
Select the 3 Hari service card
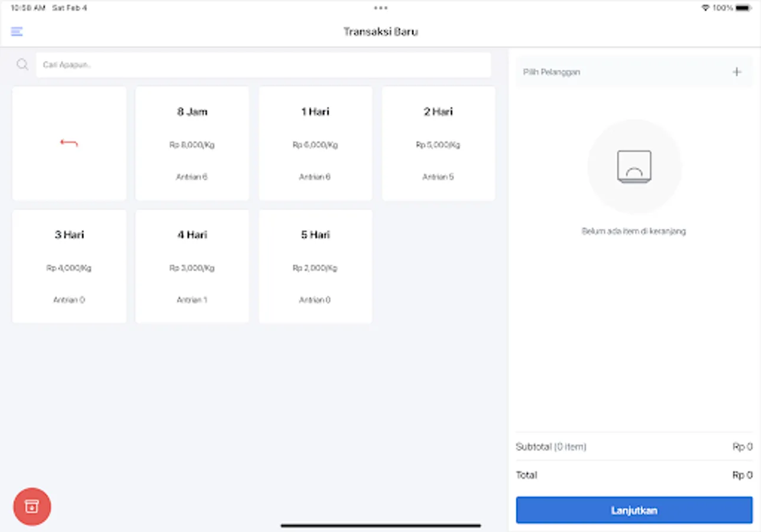coord(69,265)
